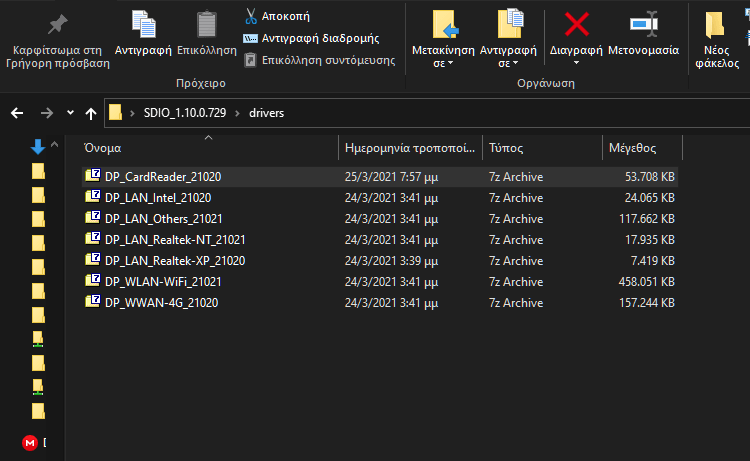Click archive icon of DP_WLAN-WiFi_21021
The width and height of the screenshot is (750, 461).
point(93,281)
